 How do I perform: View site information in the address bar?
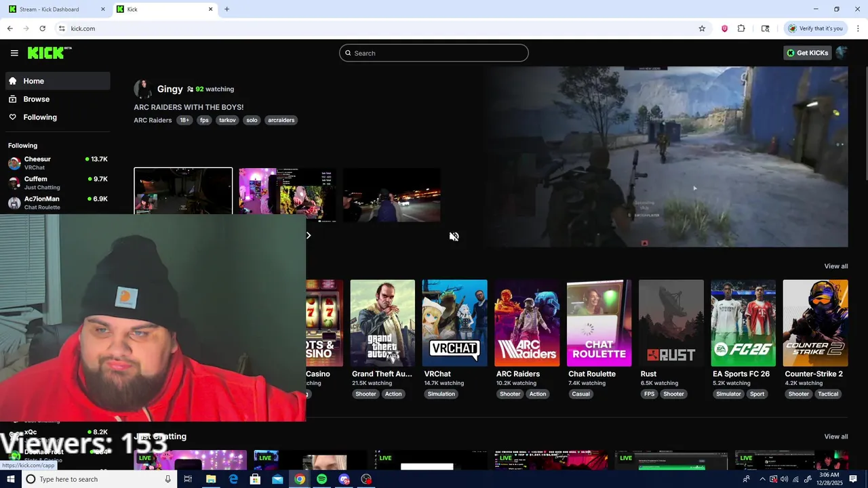[62, 28]
